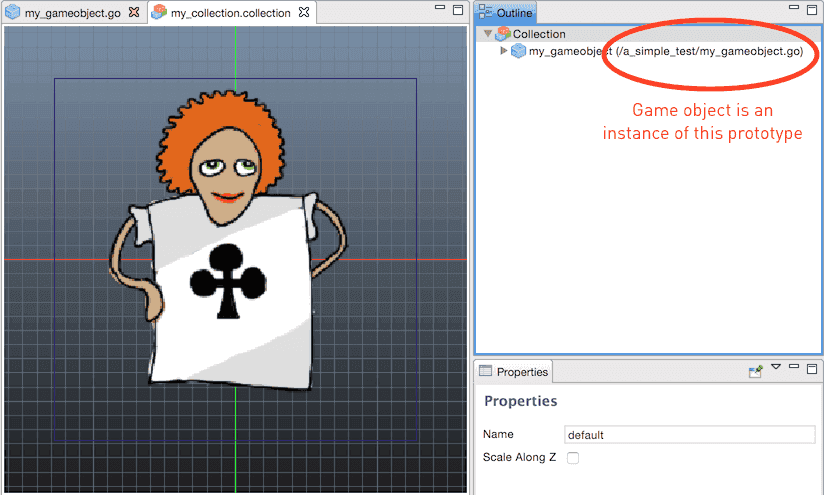824x495 pixels.
Task: Maximize the Properties panel
Action: (x=812, y=369)
